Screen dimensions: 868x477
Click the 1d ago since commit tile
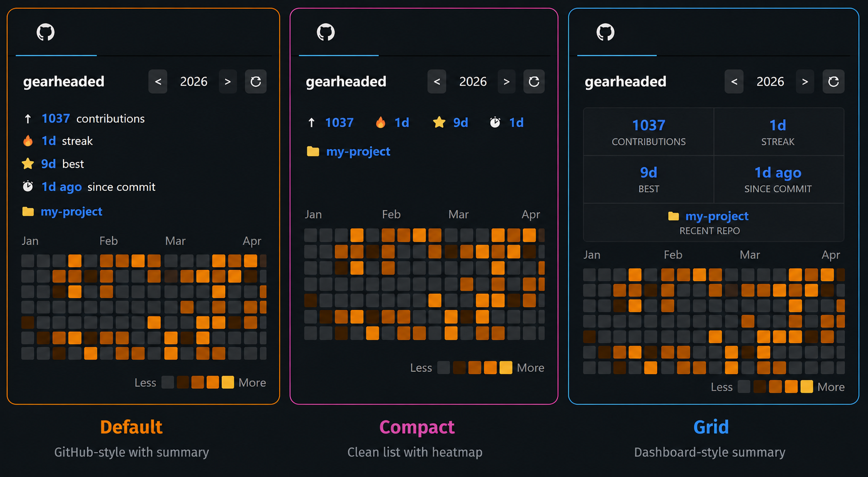pyautogui.click(x=778, y=179)
